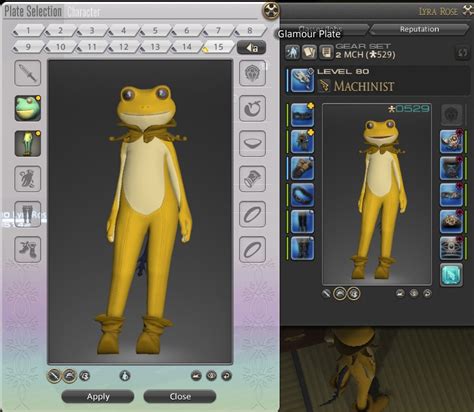Toggle draw weapon display in Plate Selection preview
The image size is (474, 412).
tap(54, 376)
